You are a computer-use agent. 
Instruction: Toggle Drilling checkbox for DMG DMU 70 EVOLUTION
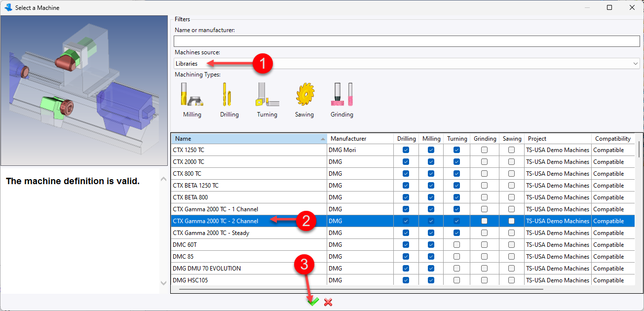point(406,269)
